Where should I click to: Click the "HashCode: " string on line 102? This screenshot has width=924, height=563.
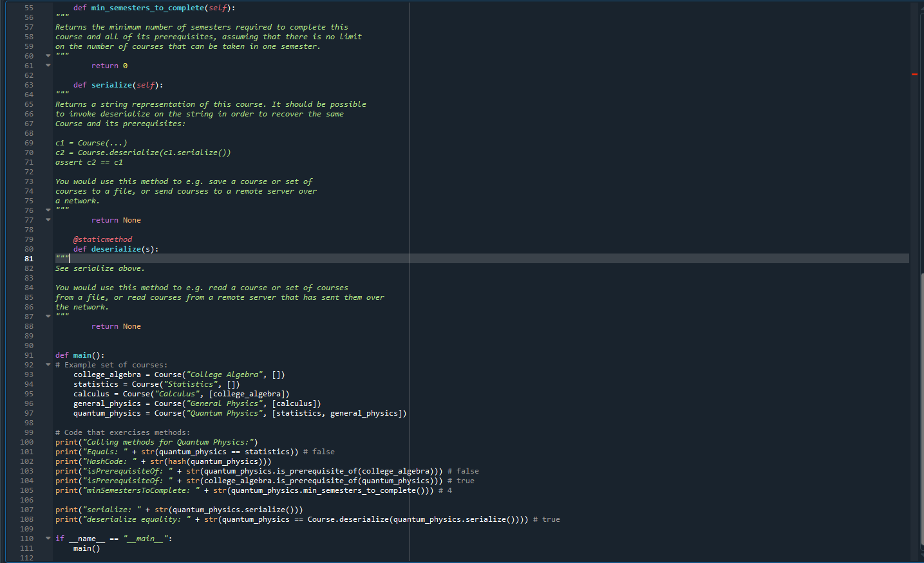[x=109, y=461]
